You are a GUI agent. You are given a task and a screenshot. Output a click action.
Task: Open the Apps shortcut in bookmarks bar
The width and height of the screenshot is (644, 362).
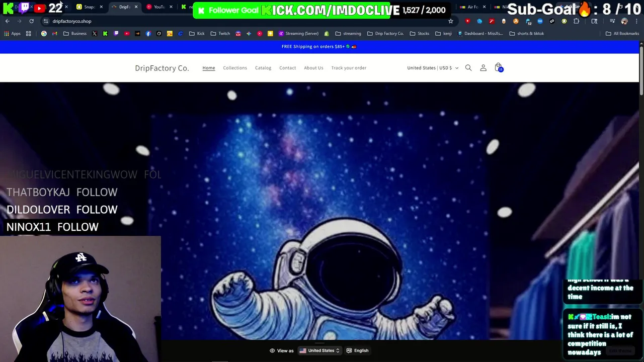(12, 34)
